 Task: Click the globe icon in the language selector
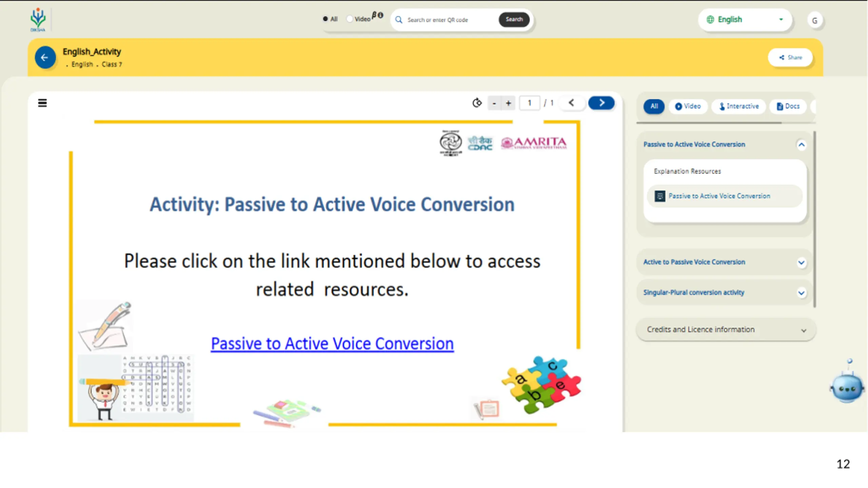pos(710,19)
